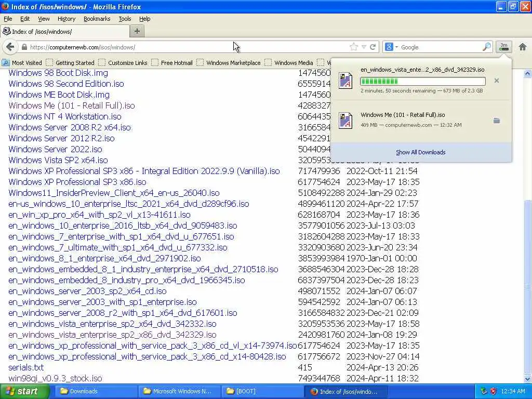
Task: Open the Google search engine selector
Action: pyautogui.click(x=391, y=47)
